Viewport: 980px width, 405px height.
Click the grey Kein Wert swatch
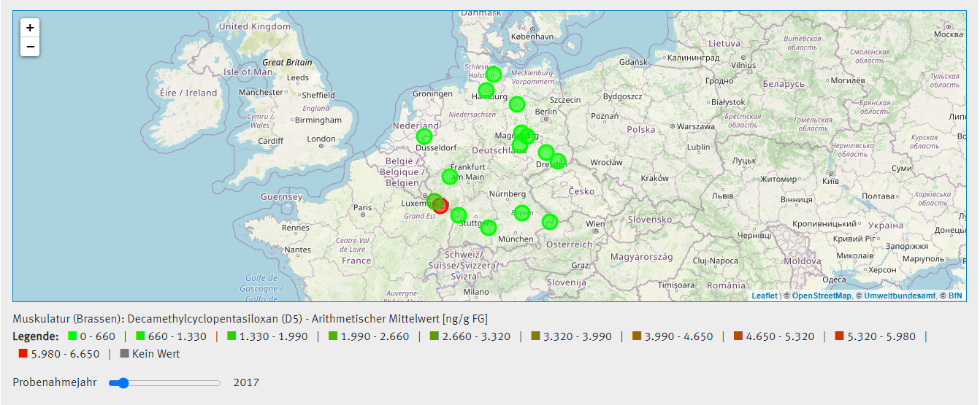124,354
